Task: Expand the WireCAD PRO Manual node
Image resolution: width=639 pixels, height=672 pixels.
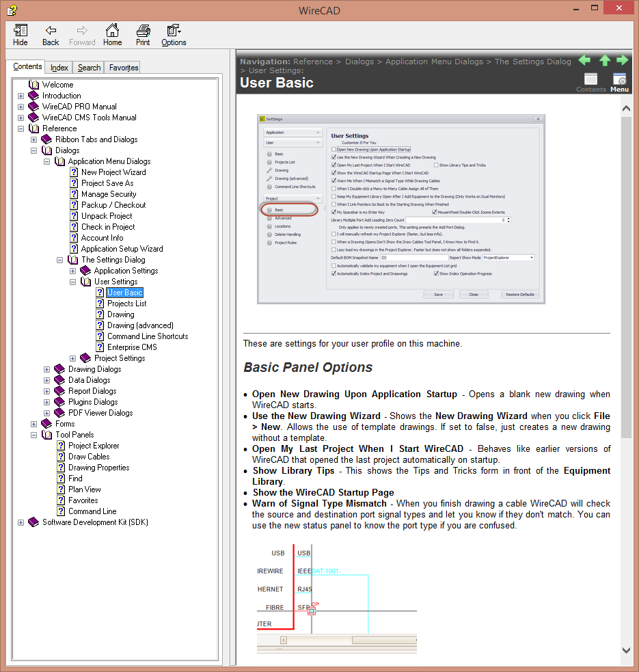Action: point(21,107)
